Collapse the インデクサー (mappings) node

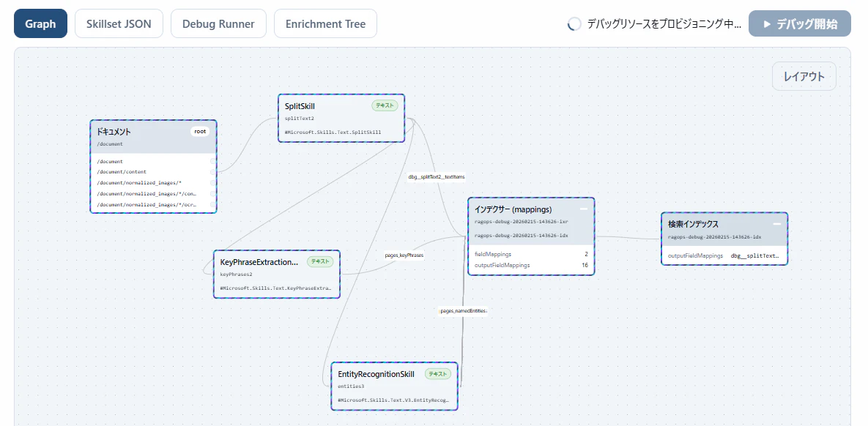[x=584, y=209]
